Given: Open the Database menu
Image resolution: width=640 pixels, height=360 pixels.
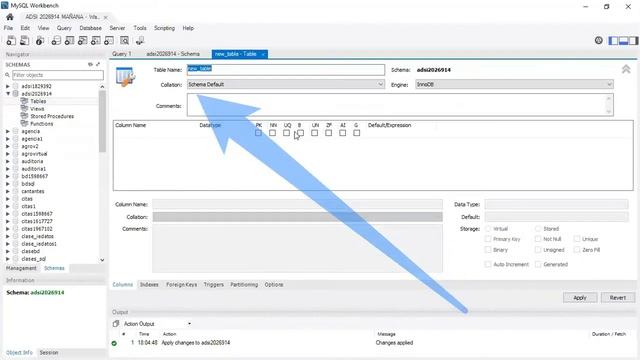Looking at the screenshot, I should (91, 28).
